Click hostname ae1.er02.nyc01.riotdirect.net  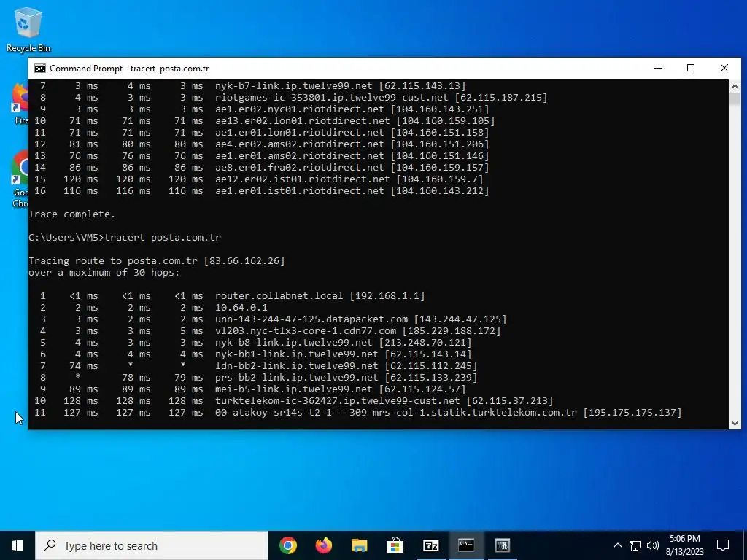click(x=299, y=109)
